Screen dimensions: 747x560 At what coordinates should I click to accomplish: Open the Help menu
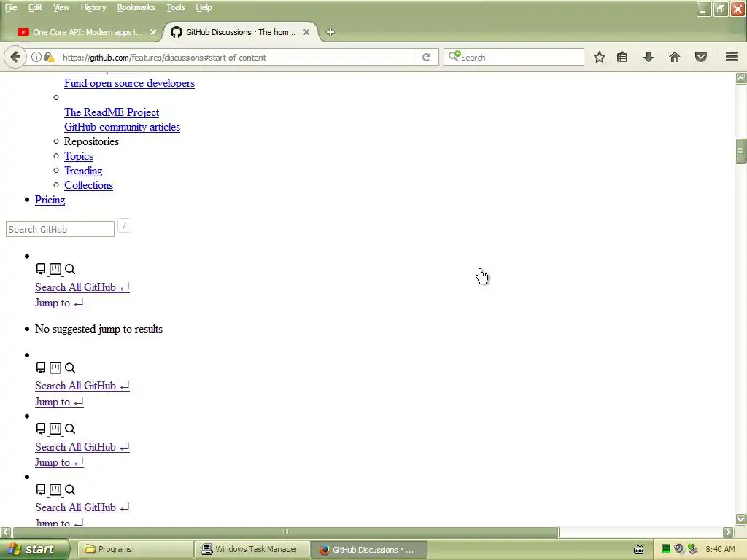204,7
